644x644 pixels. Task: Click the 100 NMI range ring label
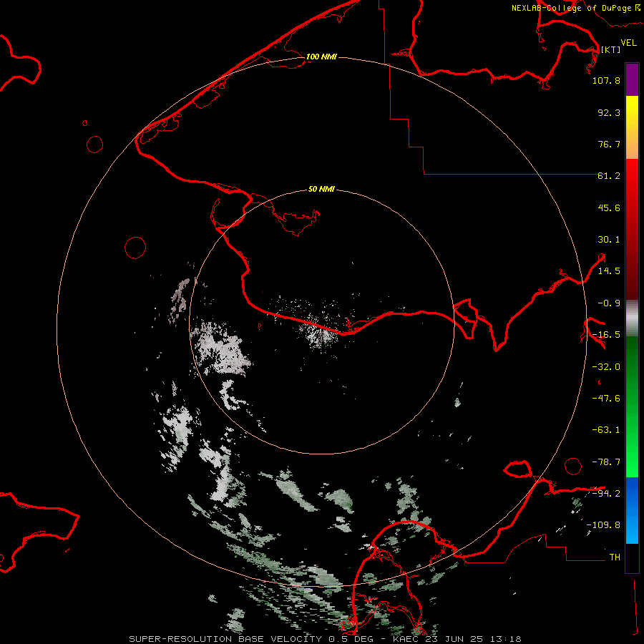click(321, 57)
